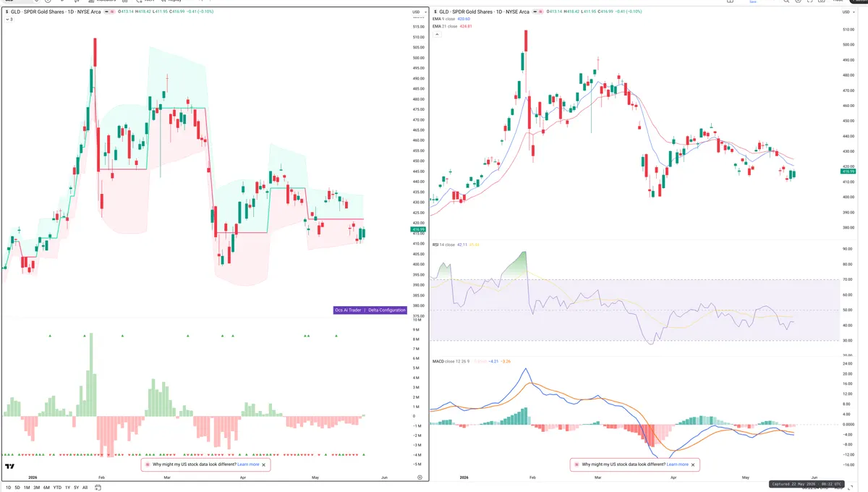Select the 1D time range
This screenshot has height=492, width=868.
7,488
